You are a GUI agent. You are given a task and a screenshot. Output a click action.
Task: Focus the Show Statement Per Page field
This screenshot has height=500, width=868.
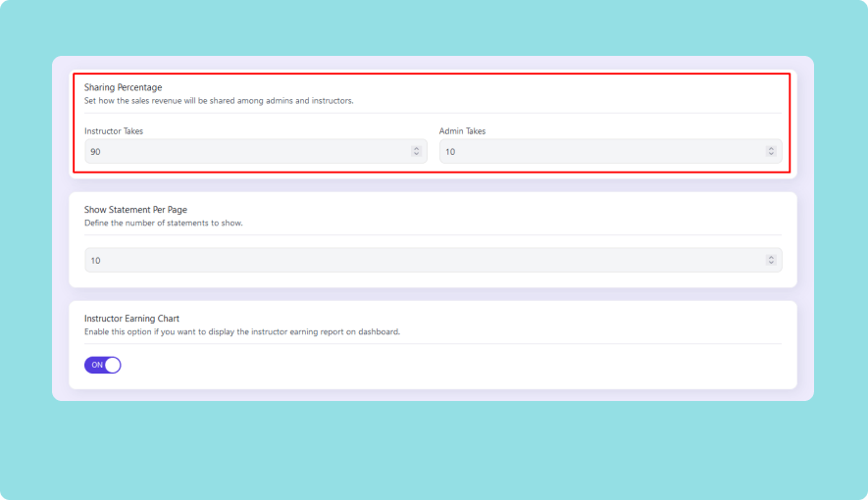[422, 260]
